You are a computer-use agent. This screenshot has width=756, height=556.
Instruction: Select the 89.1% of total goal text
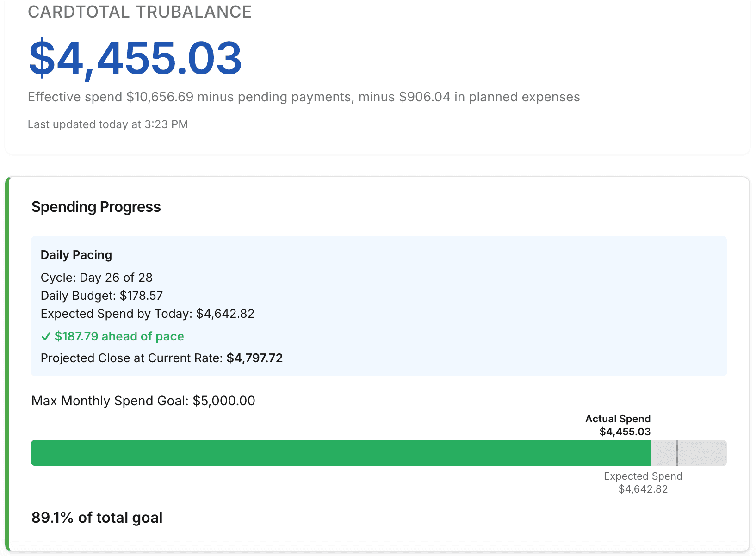coord(97,518)
